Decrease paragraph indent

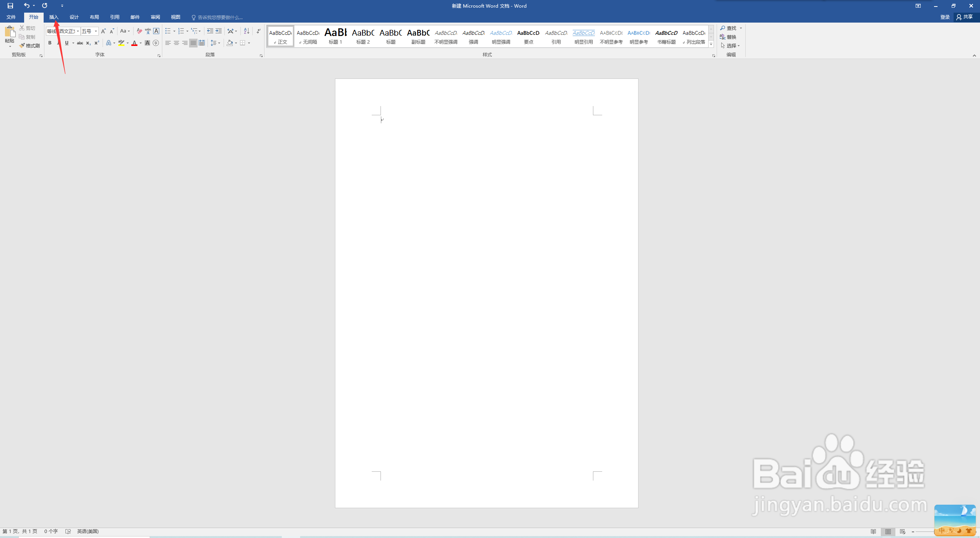tap(210, 31)
